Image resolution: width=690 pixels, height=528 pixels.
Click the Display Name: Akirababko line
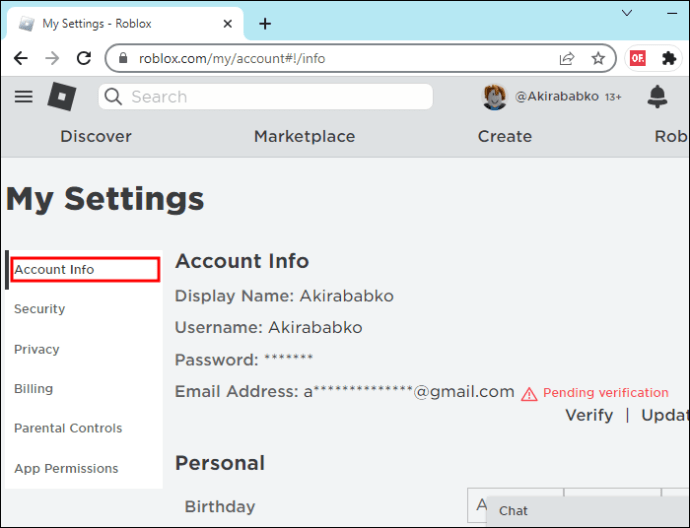tap(284, 296)
